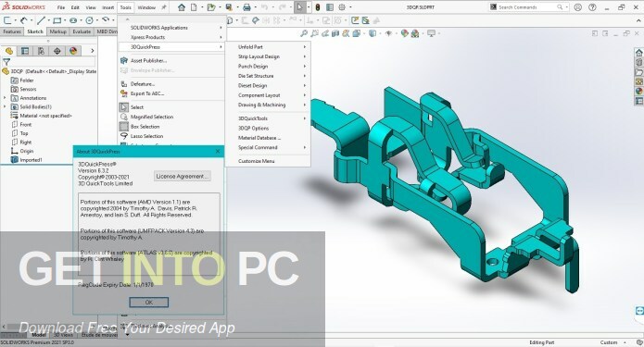
Task: Click the License Agreement button
Action: 183,176
